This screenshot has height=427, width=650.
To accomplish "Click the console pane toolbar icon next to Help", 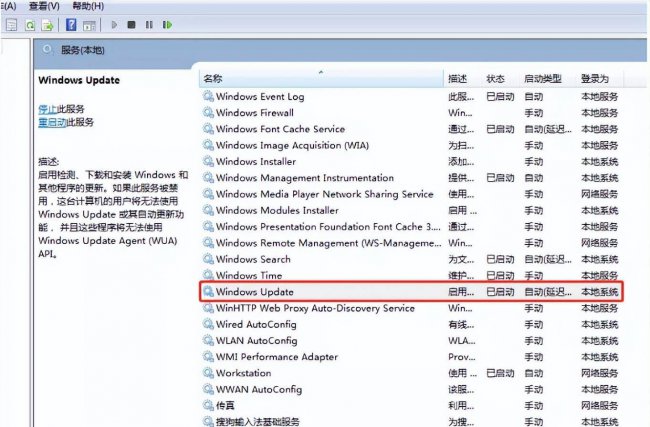I will 89,25.
